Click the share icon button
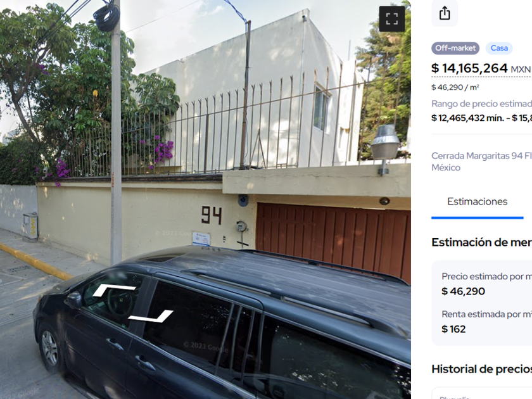The height and width of the screenshot is (399, 532). coord(445,13)
